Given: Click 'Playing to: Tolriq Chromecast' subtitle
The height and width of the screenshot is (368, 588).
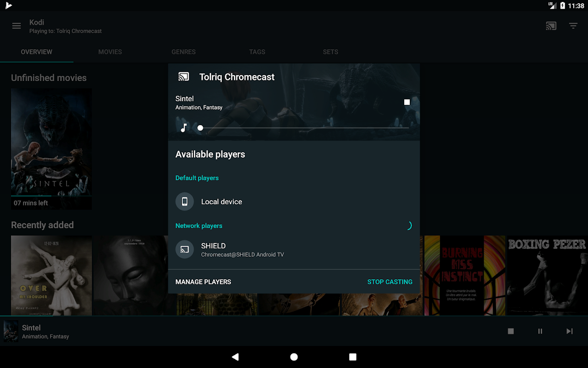Looking at the screenshot, I should [66, 31].
